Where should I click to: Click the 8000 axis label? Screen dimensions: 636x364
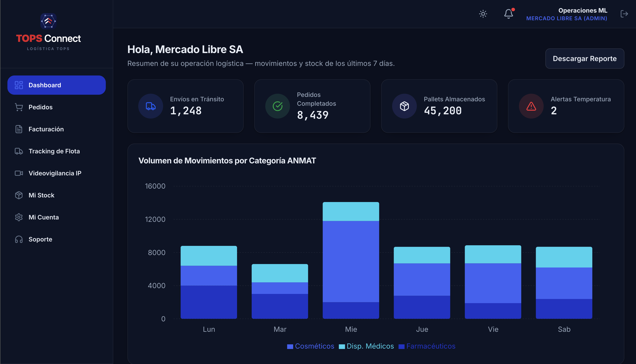157,252
